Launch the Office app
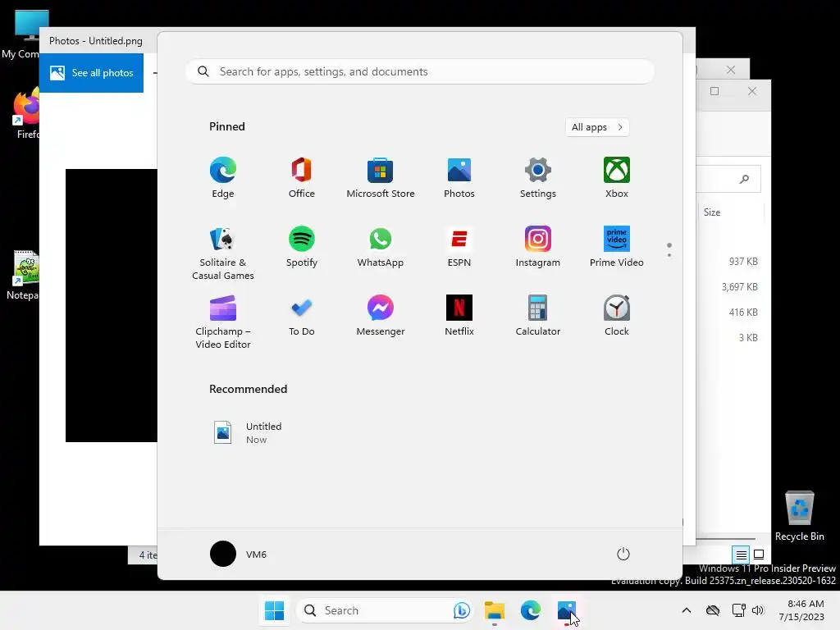 (302, 178)
